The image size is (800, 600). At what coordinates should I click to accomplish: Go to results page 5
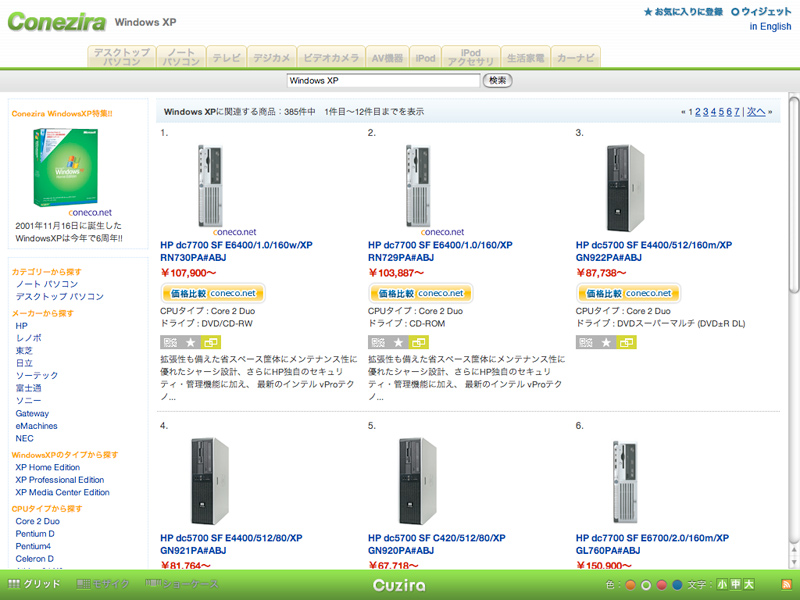721,112
